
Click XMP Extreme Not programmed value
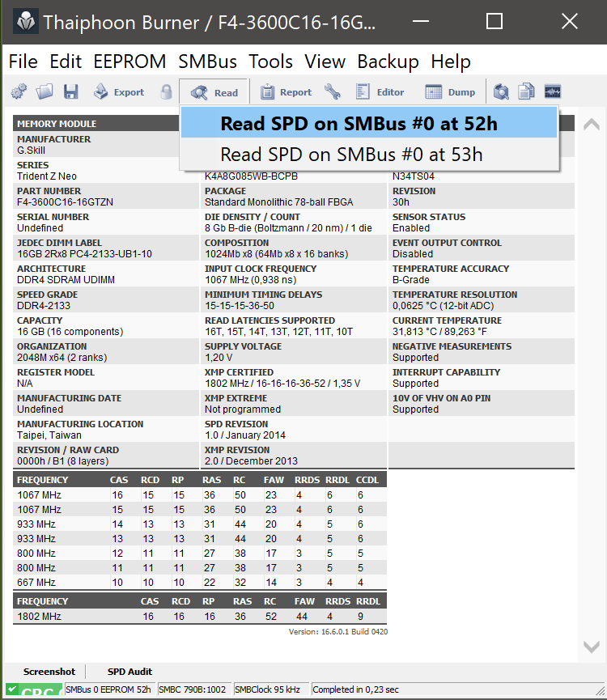pos(243,409)
